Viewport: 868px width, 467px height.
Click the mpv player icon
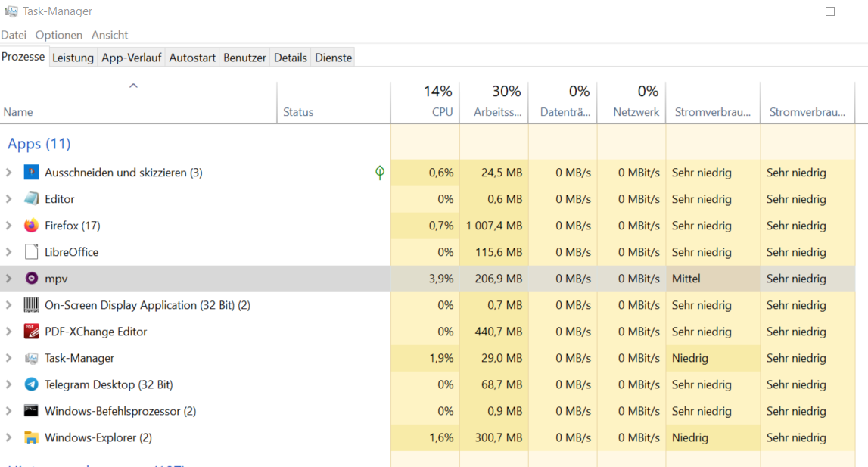(31, 279)
